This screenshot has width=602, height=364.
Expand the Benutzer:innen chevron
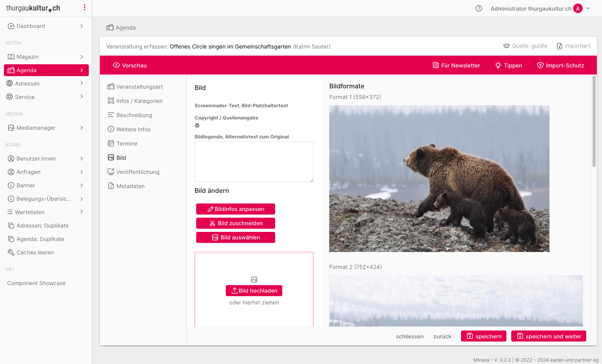[x=82, y=159]
